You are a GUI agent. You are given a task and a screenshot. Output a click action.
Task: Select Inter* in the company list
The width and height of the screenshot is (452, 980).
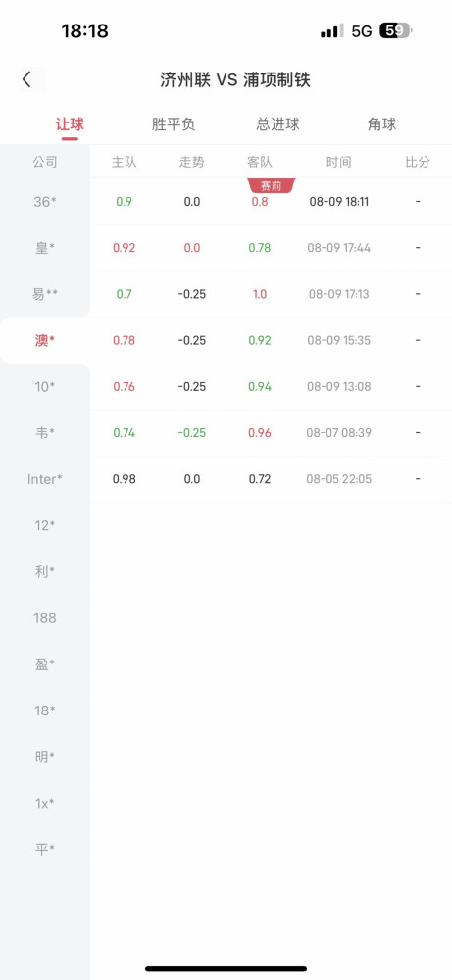coord(45,479)
